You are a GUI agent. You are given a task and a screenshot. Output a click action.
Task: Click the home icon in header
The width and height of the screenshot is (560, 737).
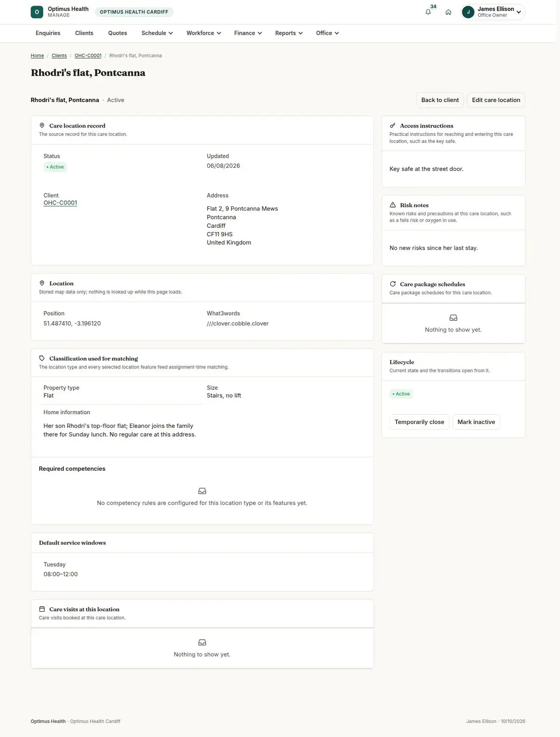point(448,12)
